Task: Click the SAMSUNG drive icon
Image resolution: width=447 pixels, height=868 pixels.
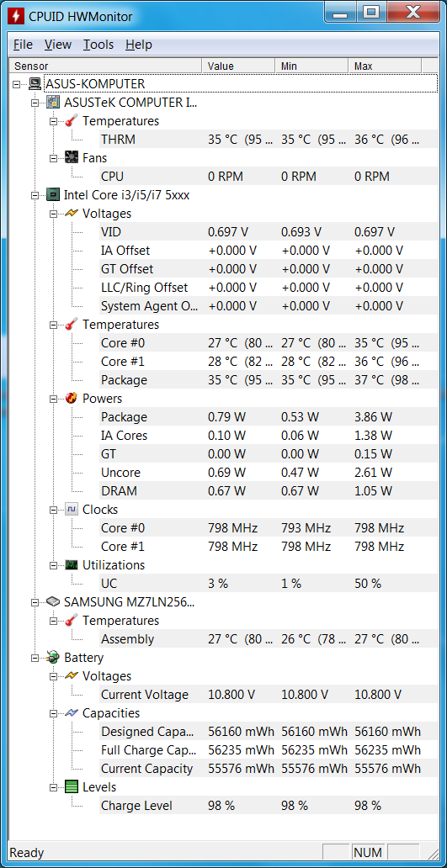Action: point(53,601)
